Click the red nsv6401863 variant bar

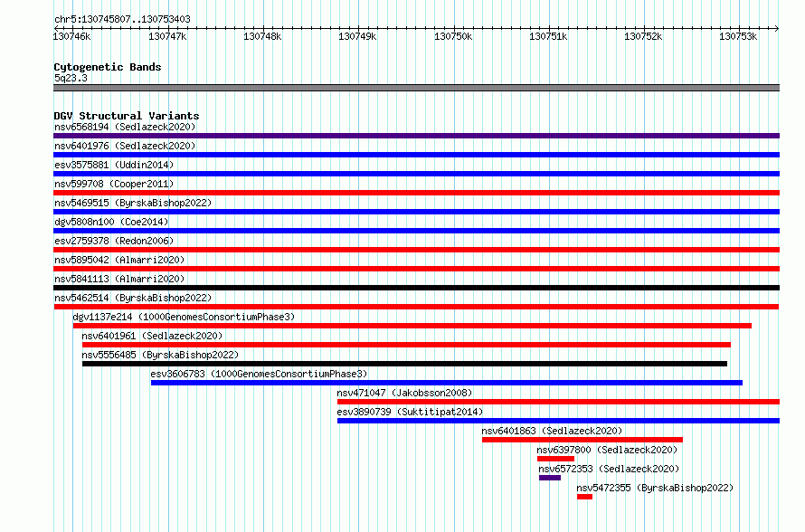(582, 440)
